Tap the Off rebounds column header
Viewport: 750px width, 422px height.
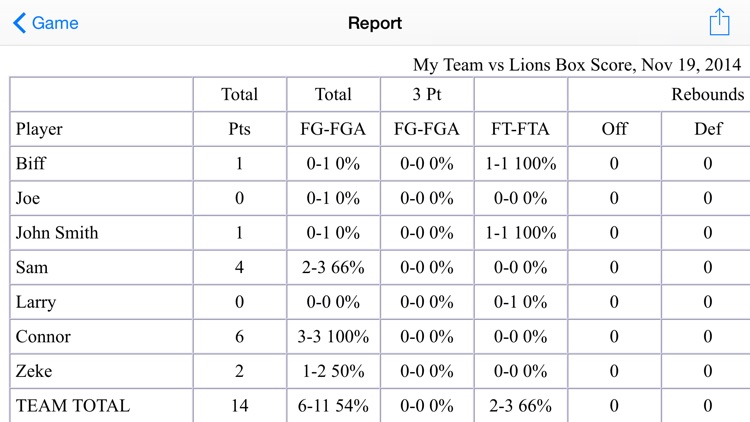click(x=614, y=129)
